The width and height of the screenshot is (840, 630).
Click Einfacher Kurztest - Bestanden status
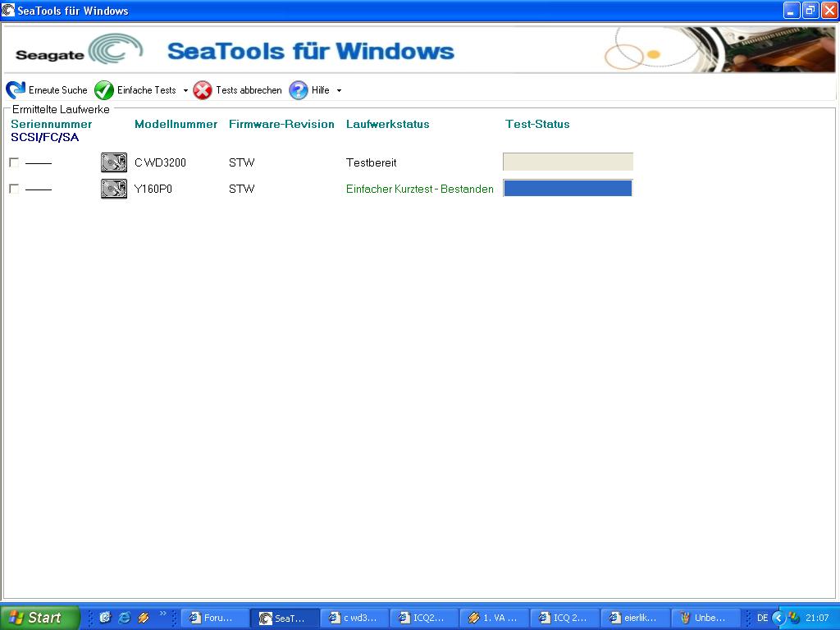click(420, 189)
